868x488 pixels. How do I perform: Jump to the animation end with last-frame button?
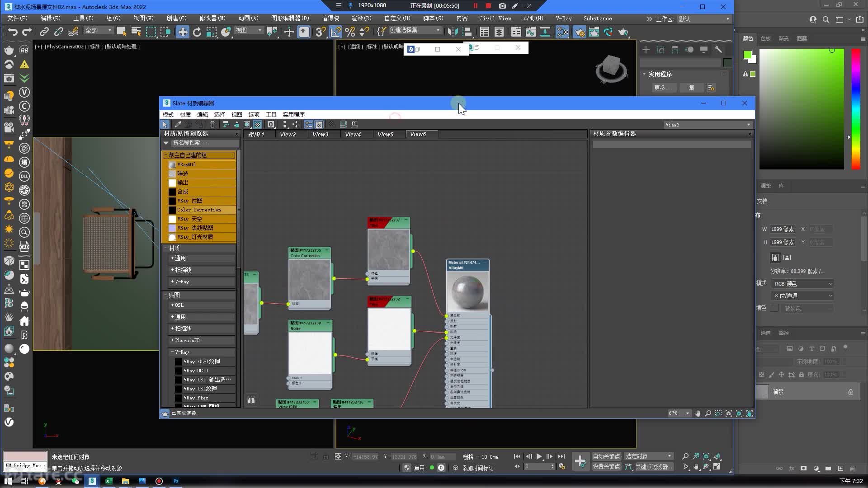(x=561, y=457)
